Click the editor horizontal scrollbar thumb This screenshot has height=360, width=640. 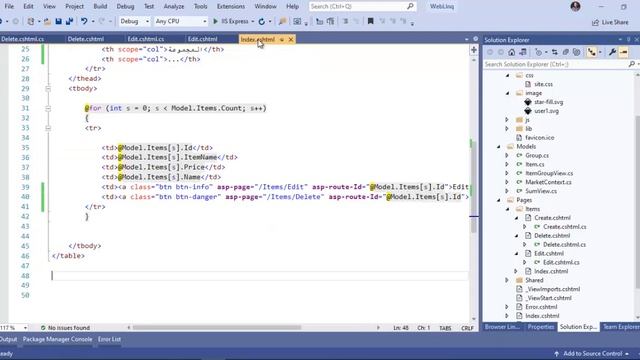pos(217,327)
